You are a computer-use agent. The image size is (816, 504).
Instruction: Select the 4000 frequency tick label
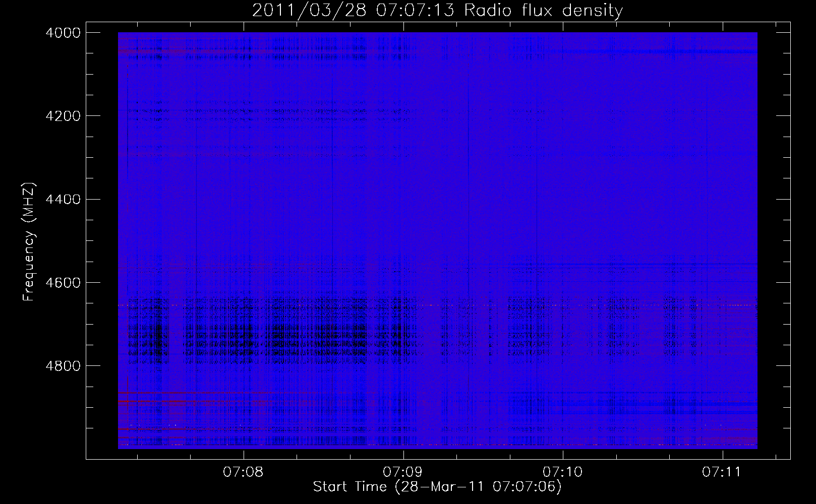(63, 33)
